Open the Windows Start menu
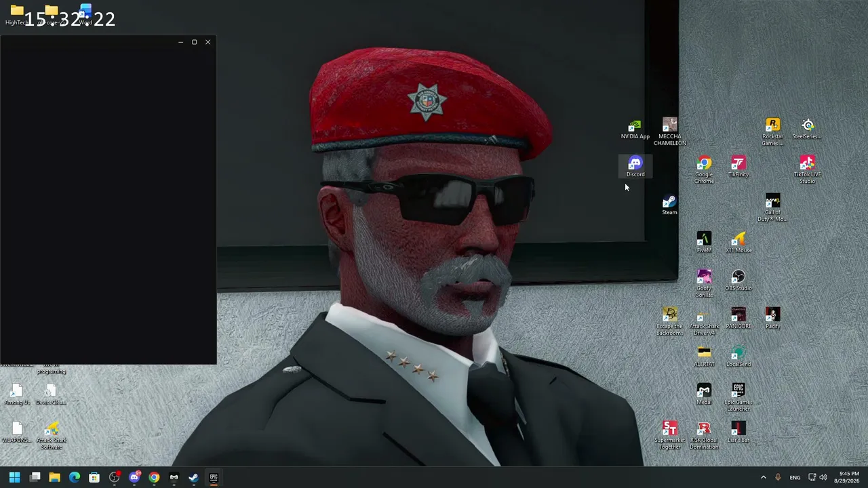The width and height of the screenshot is (868, 488). click(14, 477)
